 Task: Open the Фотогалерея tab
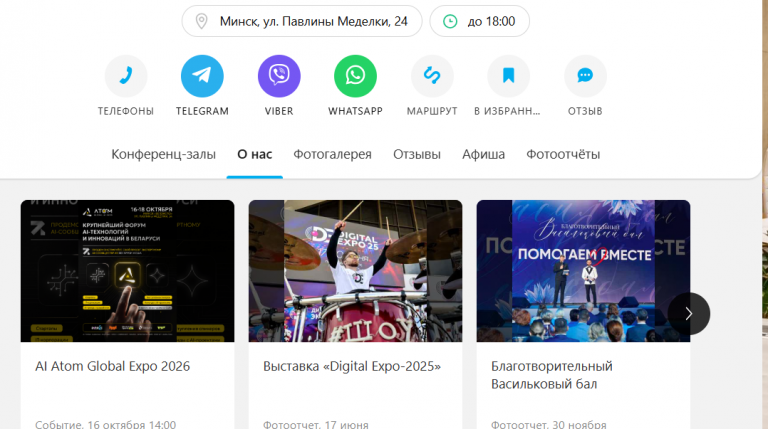[333, 154]
